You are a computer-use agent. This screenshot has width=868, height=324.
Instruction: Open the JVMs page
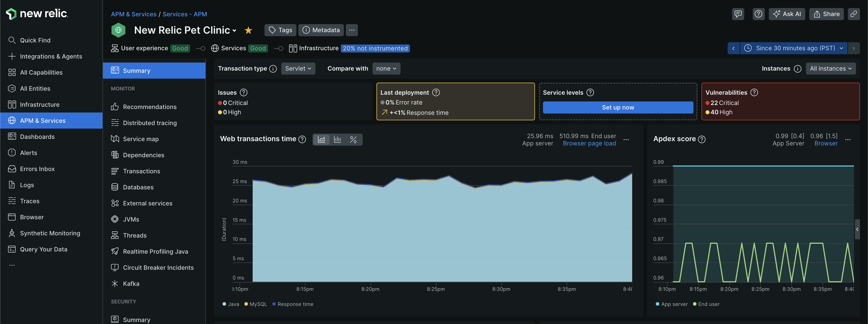point(154,219)
